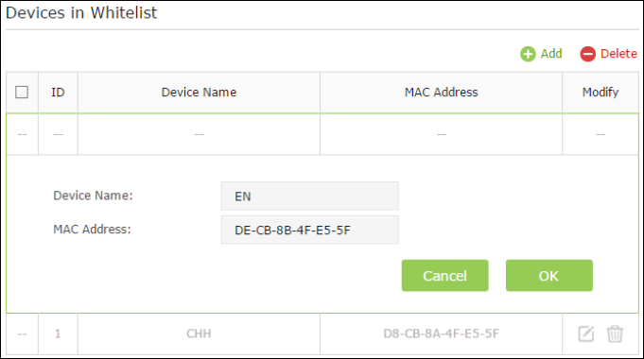Click the MAC Address column header
Viewport: 644px width, 359px height.
441,93
